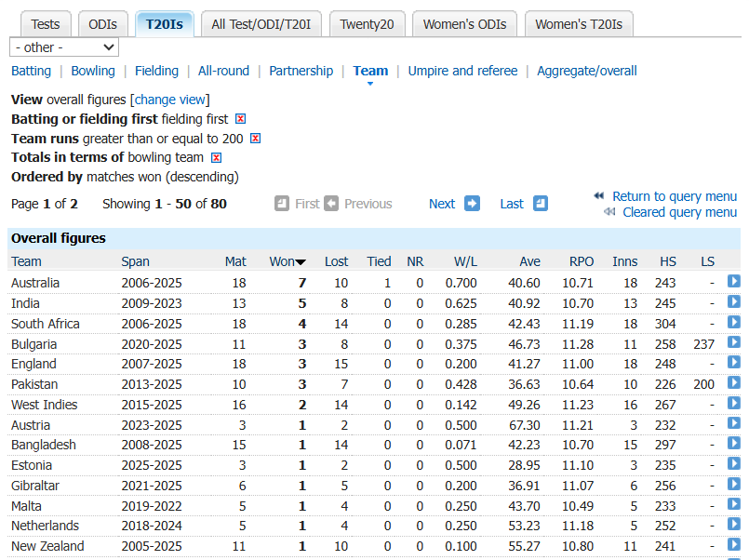Open the Return to query menu link
The image size is (749, 560).
pos(675,196)
